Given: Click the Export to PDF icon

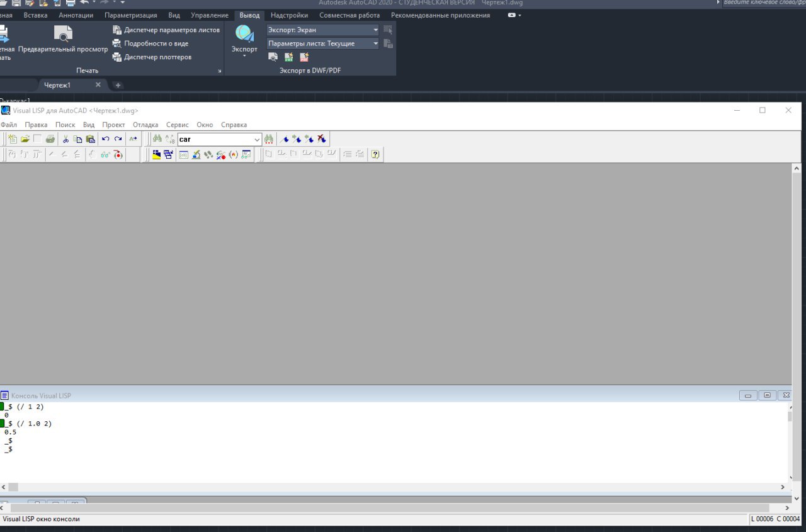Looking at the screenshot, I should pyautogui.click(x=304, y=57).
